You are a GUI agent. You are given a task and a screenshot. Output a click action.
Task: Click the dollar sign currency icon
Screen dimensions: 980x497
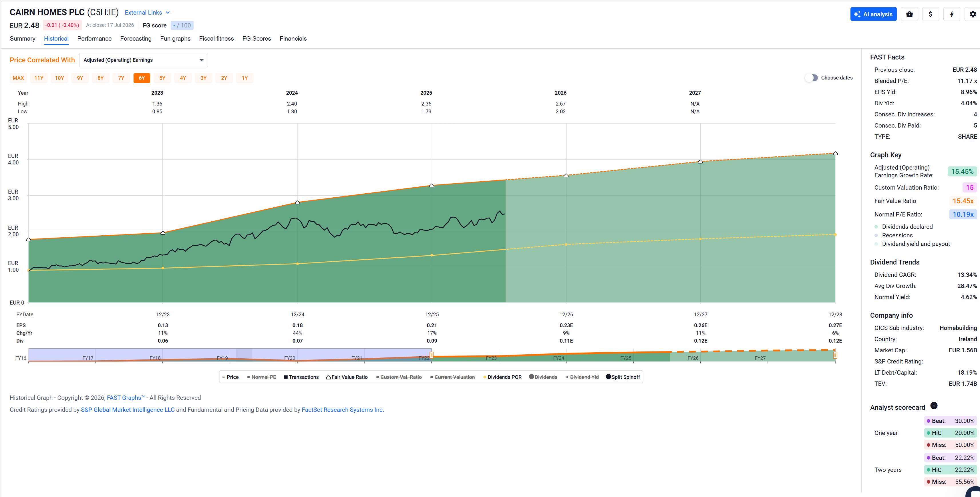[x=931, y=14]
